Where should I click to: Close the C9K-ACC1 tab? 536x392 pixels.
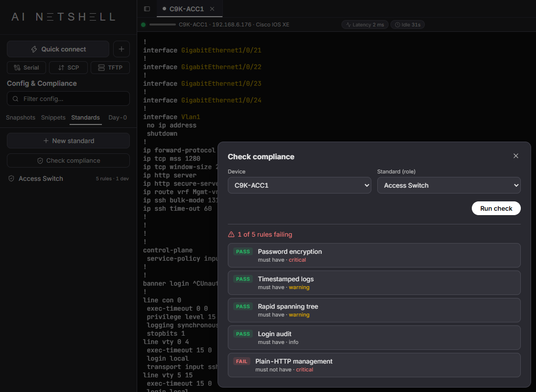pos(212,9)
